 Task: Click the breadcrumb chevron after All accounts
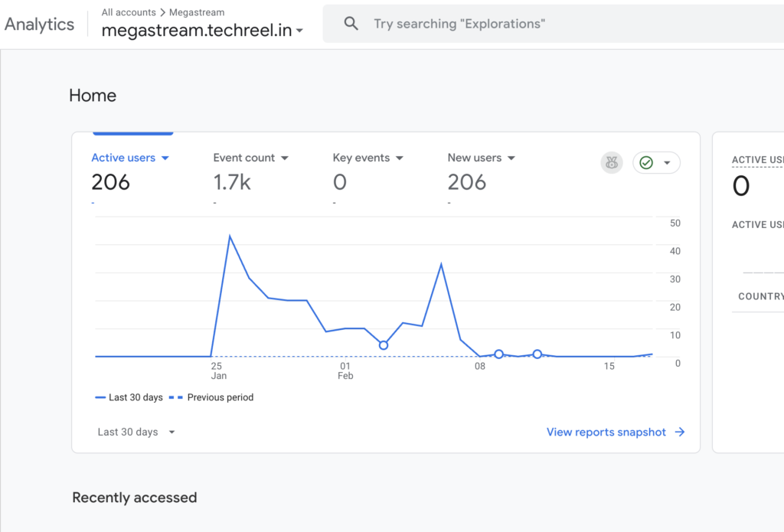click(163, 12)
